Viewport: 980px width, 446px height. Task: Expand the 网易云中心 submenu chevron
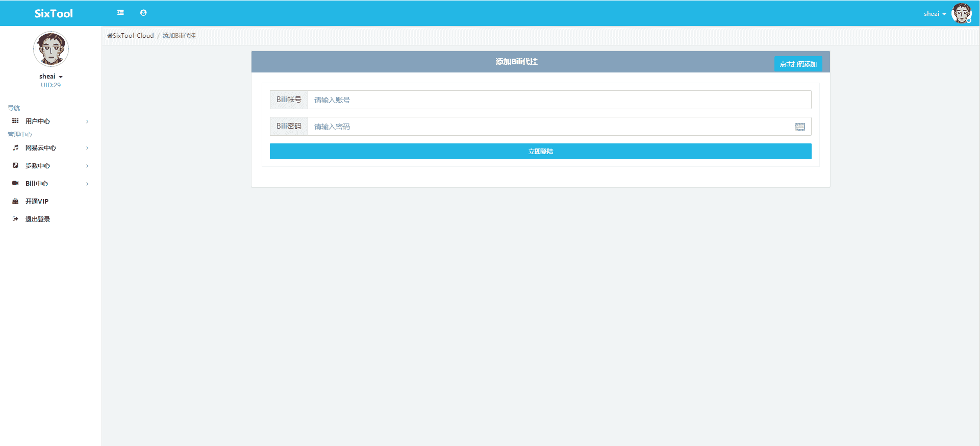(87, 148)
